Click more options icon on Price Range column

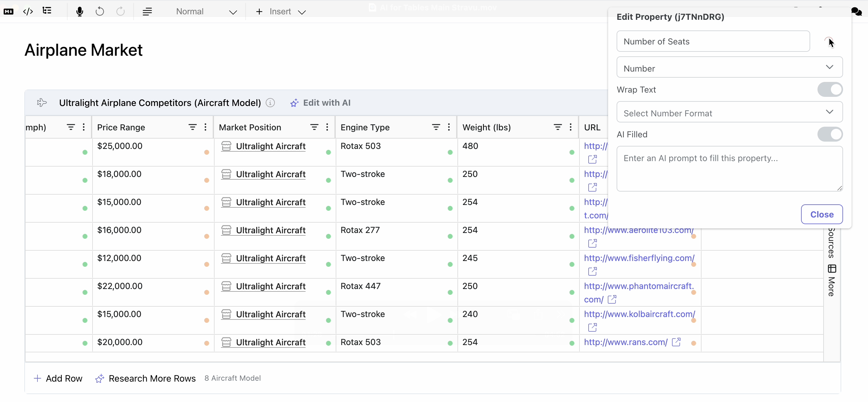click(205, 127)
